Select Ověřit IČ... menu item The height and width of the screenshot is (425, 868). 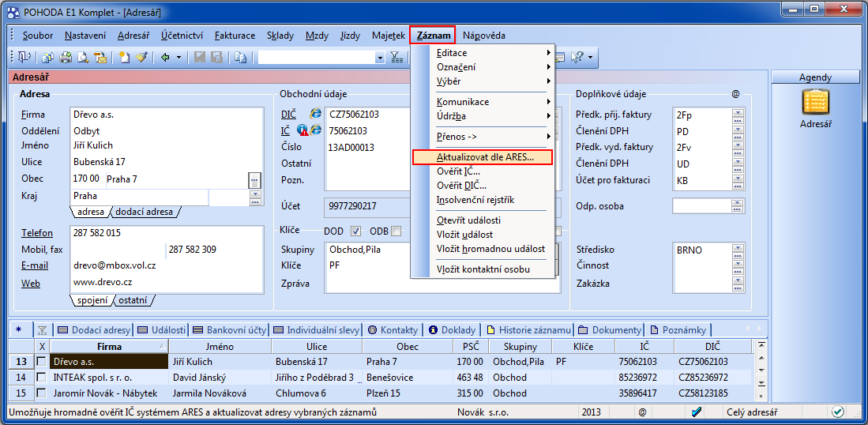(x=482, y=171)
